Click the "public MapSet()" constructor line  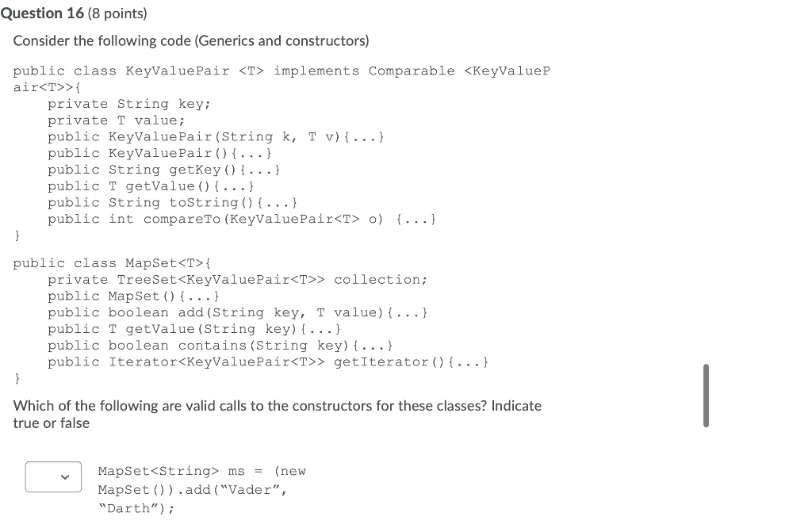[133, 296]
